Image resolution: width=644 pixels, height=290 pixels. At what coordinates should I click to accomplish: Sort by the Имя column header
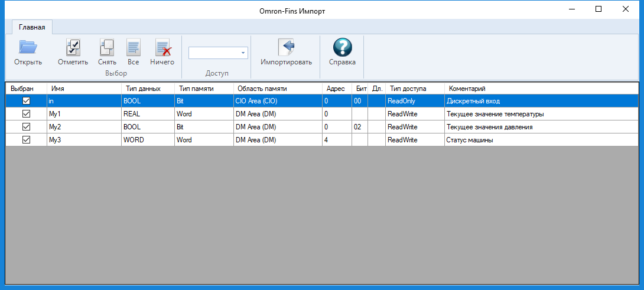coord(84,89)
